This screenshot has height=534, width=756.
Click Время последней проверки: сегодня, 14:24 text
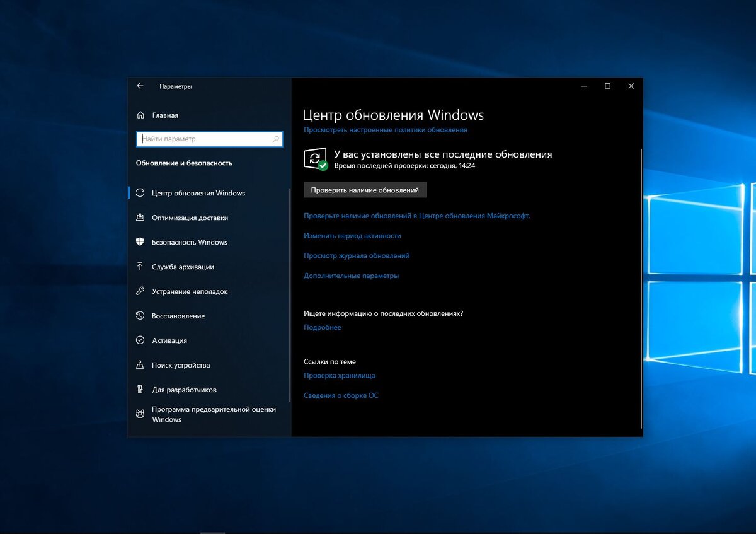pos(404,165)
